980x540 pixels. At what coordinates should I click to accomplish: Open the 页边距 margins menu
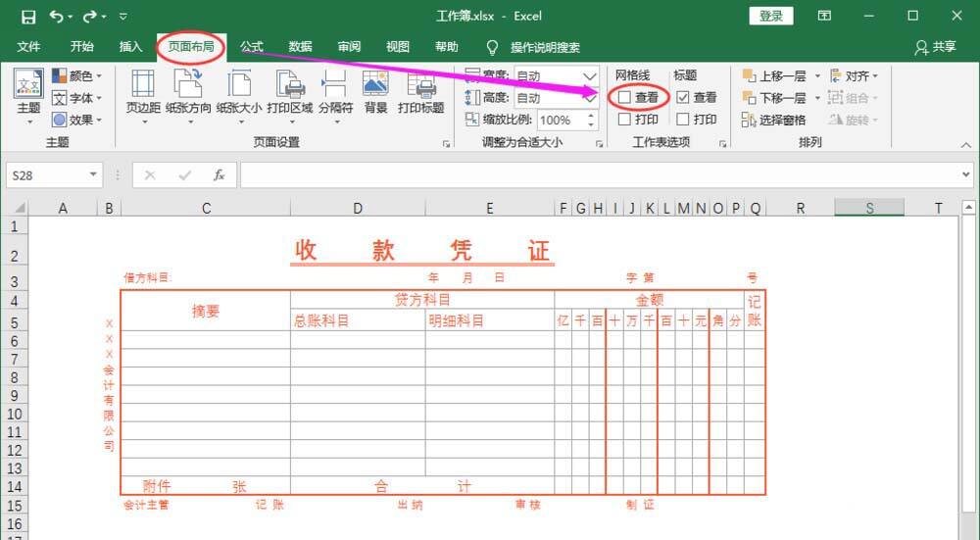point(143,96)
